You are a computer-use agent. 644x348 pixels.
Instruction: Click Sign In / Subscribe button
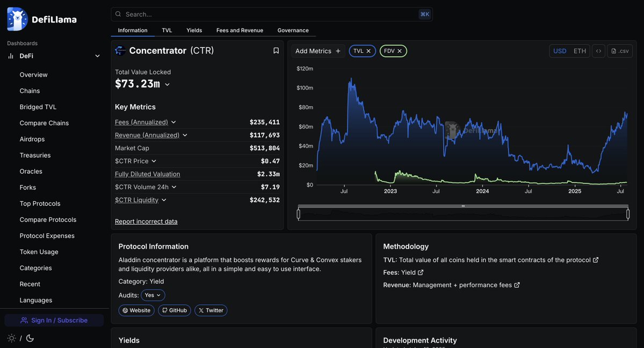54,320
